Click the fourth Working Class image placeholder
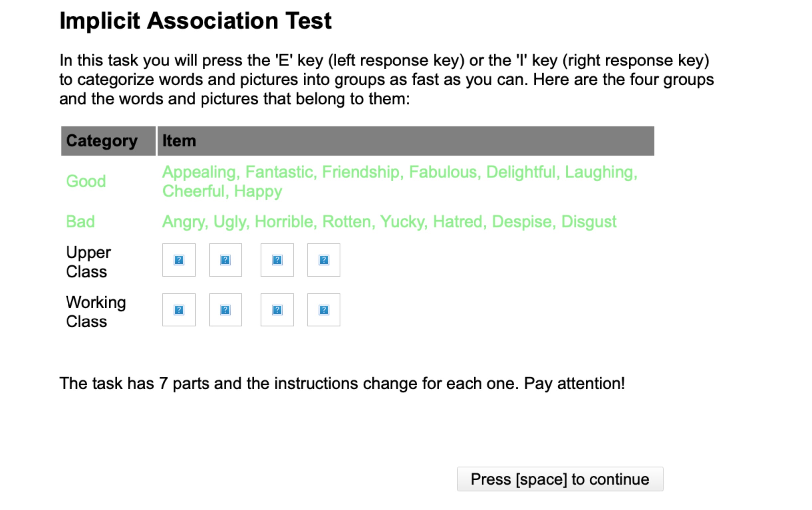The width and height of the screenshot is (812, 510). [324, 310]
